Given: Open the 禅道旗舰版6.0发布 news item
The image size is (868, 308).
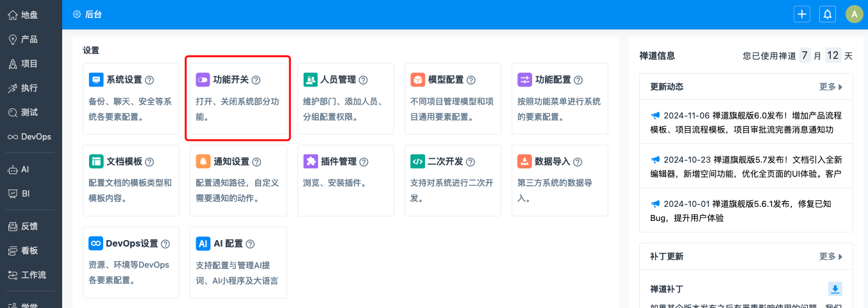Looking at the screenshot, I should tap(746, 122).
